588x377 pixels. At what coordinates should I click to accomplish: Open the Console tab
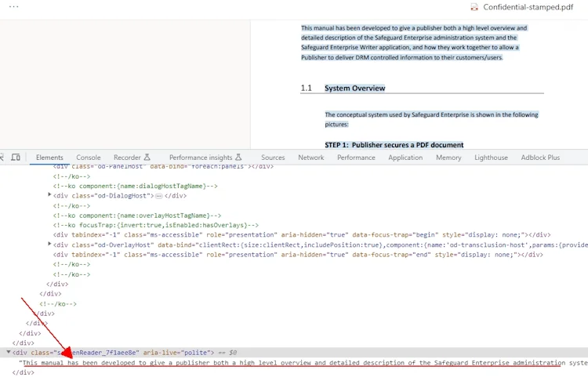pos(89,158)
